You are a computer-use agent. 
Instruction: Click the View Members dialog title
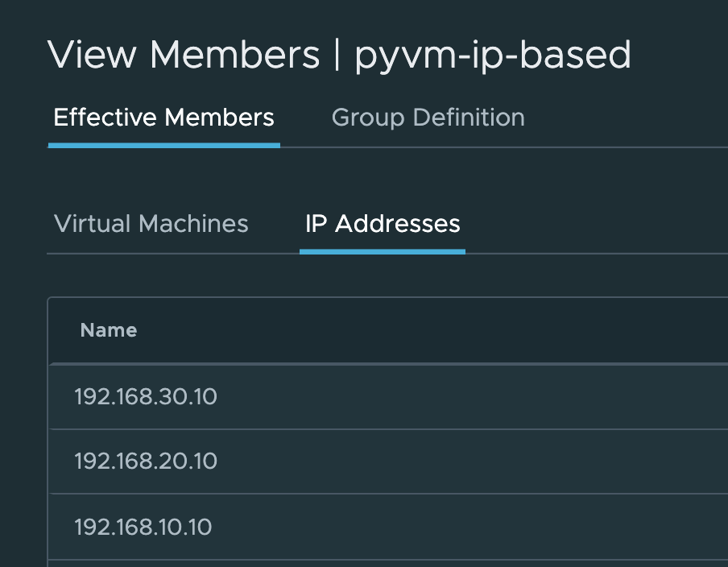(x=184, y=55)
